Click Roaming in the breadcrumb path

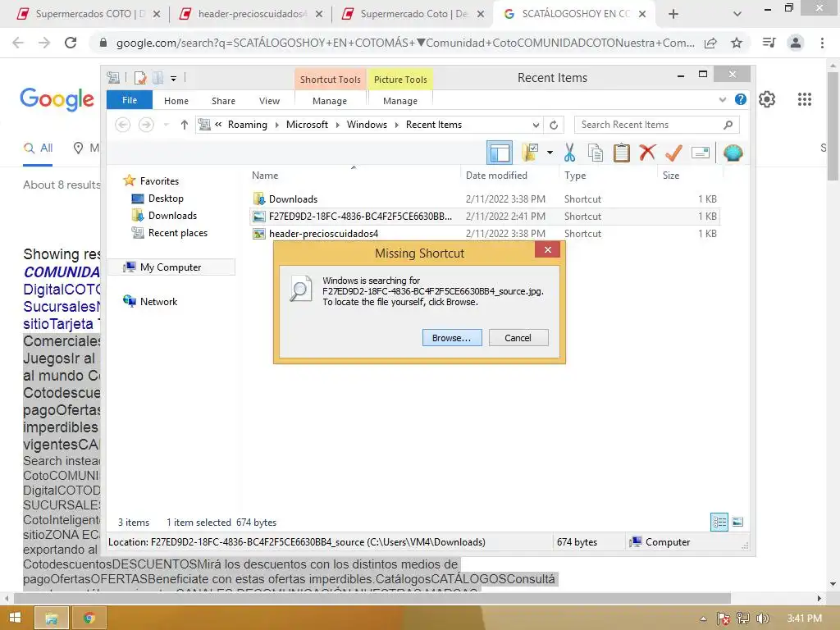coord(248,125)
